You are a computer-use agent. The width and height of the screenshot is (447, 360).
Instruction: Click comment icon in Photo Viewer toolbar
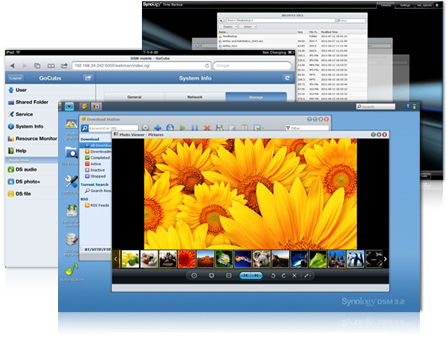pos(211,276)
